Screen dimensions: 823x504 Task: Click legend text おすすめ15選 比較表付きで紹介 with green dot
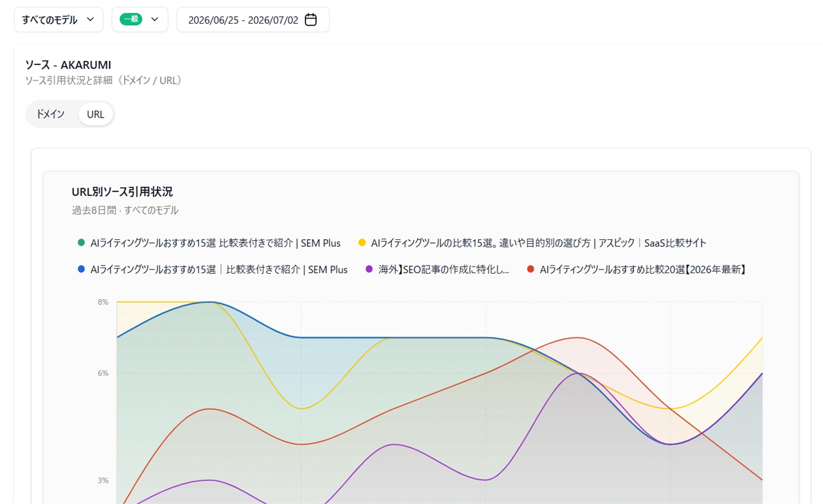tap(215, 243)
